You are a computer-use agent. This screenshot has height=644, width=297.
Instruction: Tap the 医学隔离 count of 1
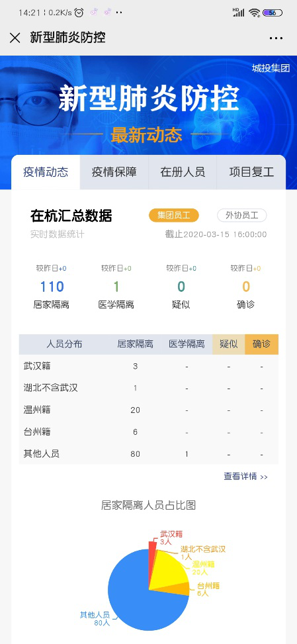pos(116,287)
